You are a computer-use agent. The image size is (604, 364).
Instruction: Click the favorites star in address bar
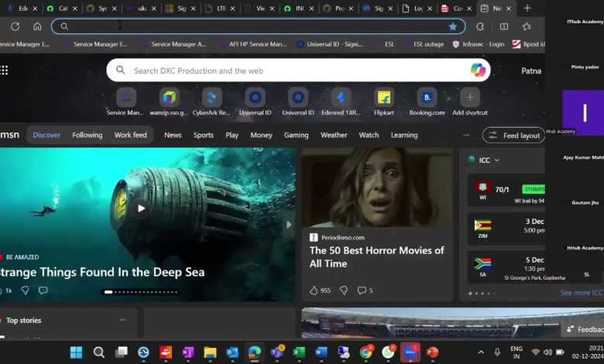coord(453,26)
